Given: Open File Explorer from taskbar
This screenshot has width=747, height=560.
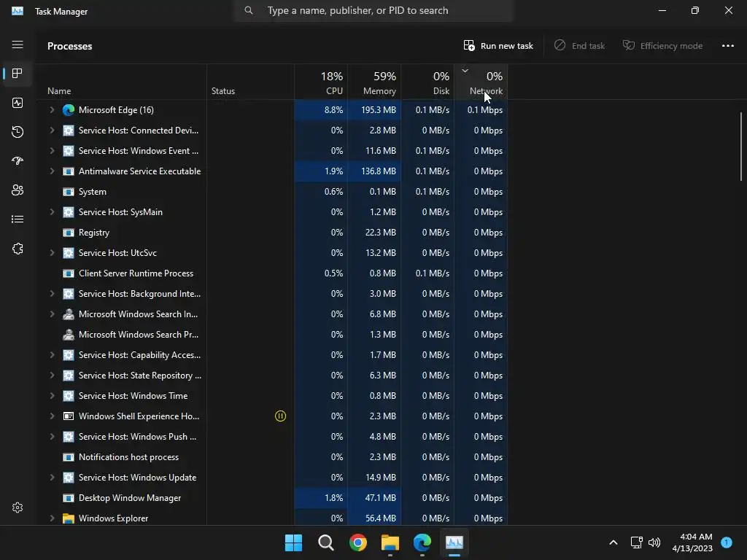Looking at the screenshot, I should tap(390, 542).
